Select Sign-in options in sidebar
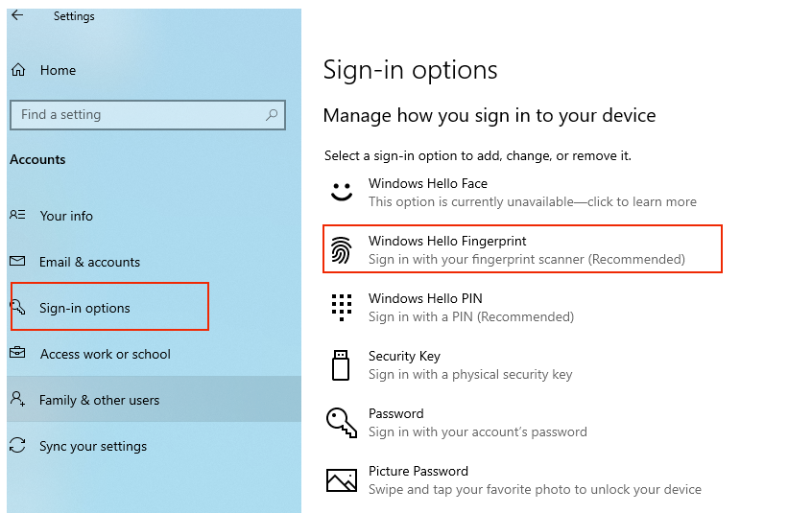The width and height of the screenshot is (812, 513). pos(109,307)
